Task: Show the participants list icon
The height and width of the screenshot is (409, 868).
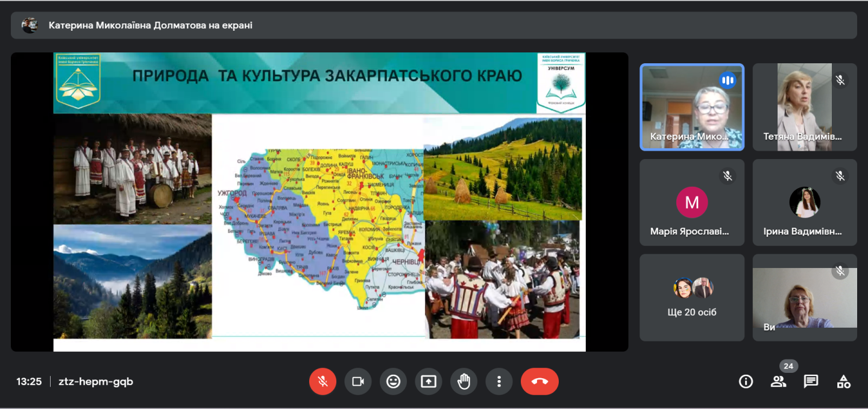Action: 779,381
